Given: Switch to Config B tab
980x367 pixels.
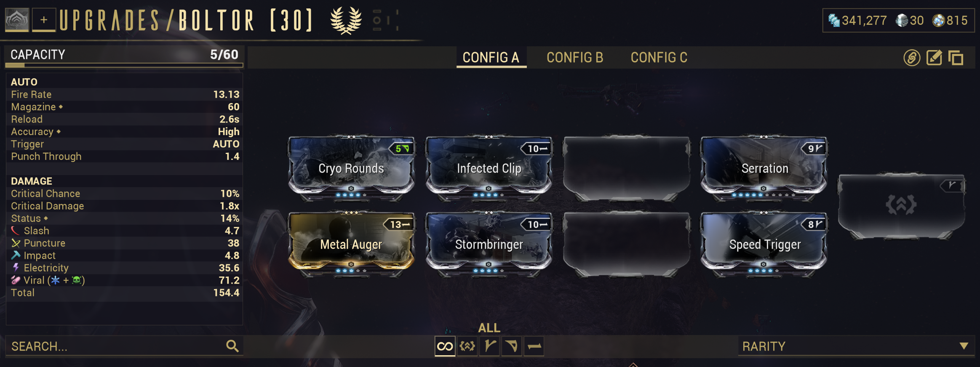Looking at the screenshot, I should pos(575,57).
